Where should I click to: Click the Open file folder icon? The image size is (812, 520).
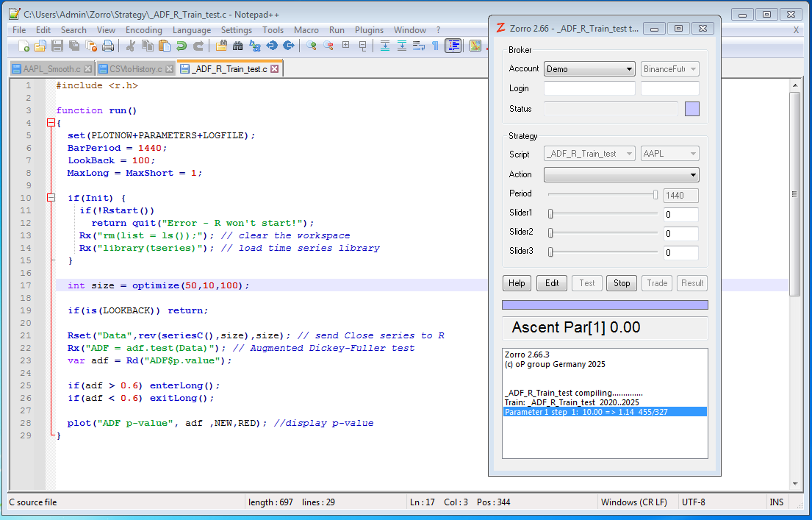click(x=40, y=46)
